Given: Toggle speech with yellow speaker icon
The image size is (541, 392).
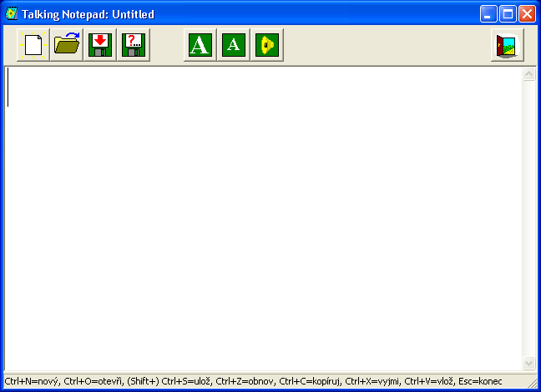Looking at the screenshot, I should (x=267, y=45).
